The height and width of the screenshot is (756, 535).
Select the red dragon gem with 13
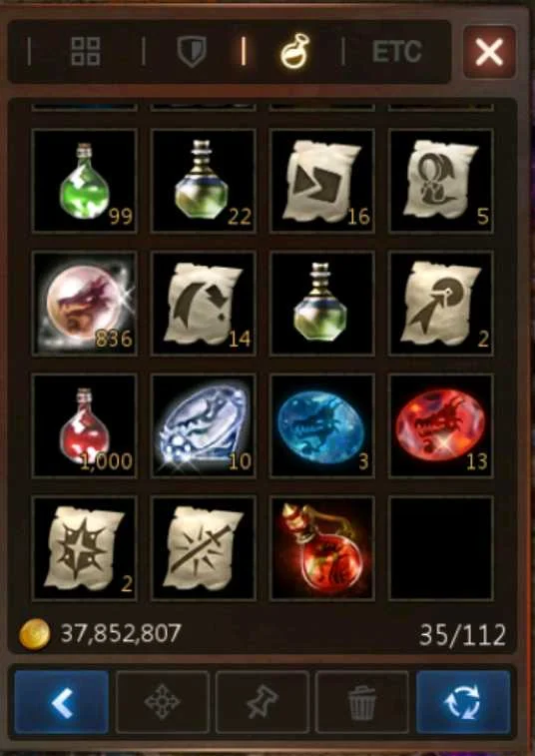tap(441, 425)
